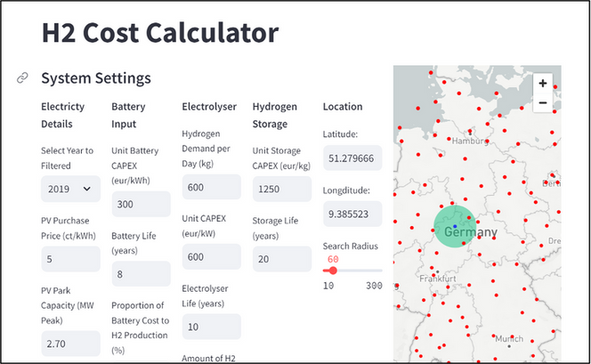
Task: Click the slider value label 60
Action: [333, 259]
